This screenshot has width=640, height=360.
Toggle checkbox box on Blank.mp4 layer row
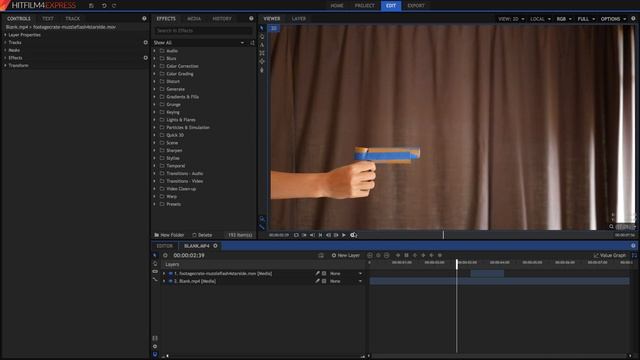324,281
